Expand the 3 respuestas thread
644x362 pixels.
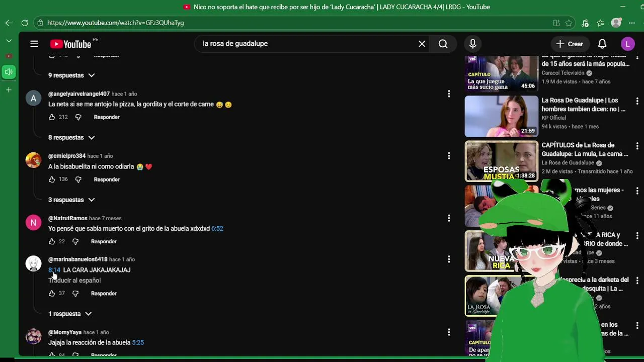[71, 200]
